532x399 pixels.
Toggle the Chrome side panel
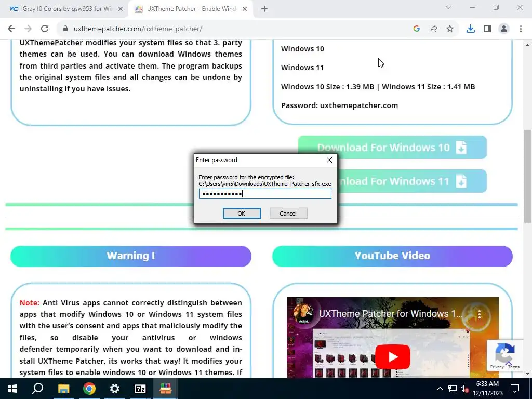[x=487, y=29]
